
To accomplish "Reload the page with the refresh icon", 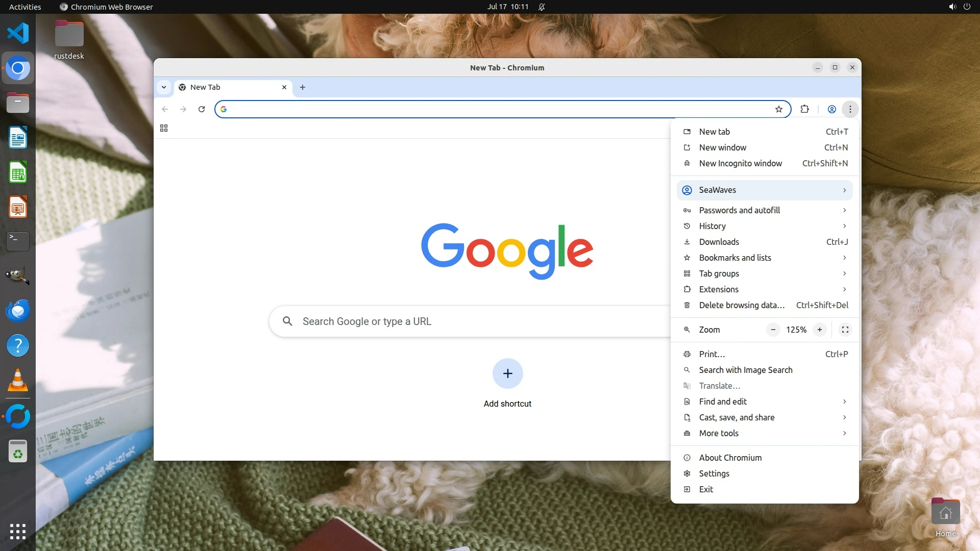I will click(x=202, y=109).
